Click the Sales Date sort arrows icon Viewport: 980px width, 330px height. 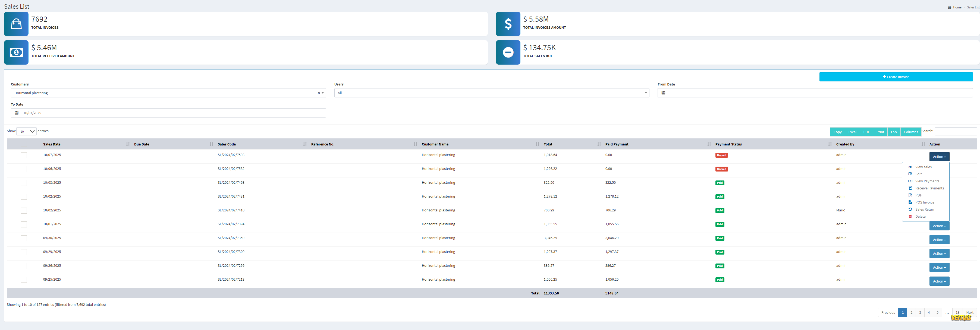pyautogui.click(x=128, y=144)
